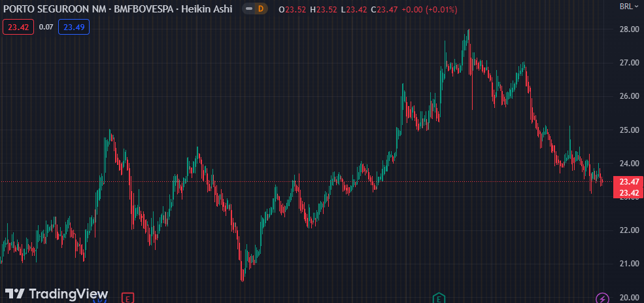Click the low value L23.42

[354, 9]
